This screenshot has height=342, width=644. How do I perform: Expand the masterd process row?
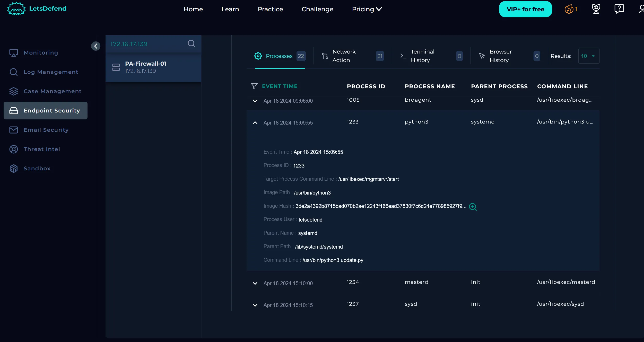tap(255, 283)
